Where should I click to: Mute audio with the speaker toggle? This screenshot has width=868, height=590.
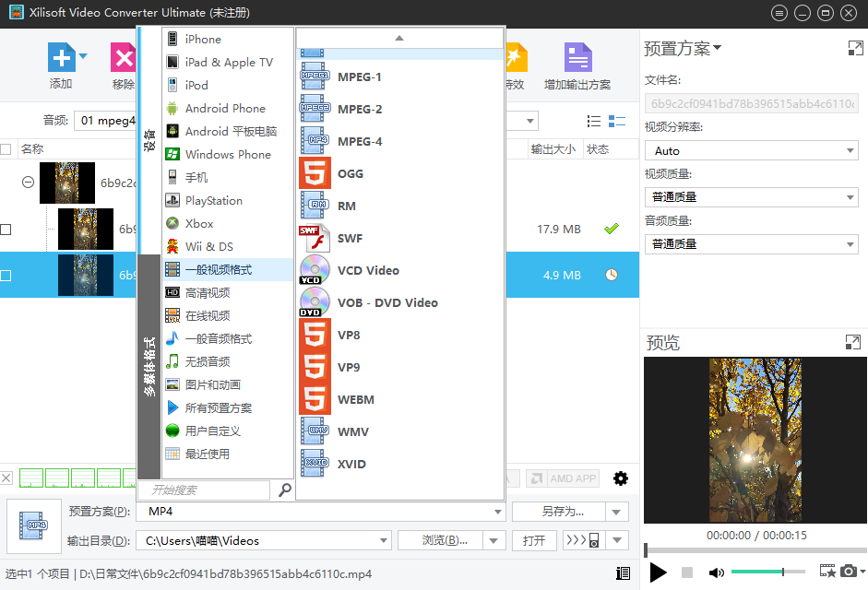coord(716,572)
